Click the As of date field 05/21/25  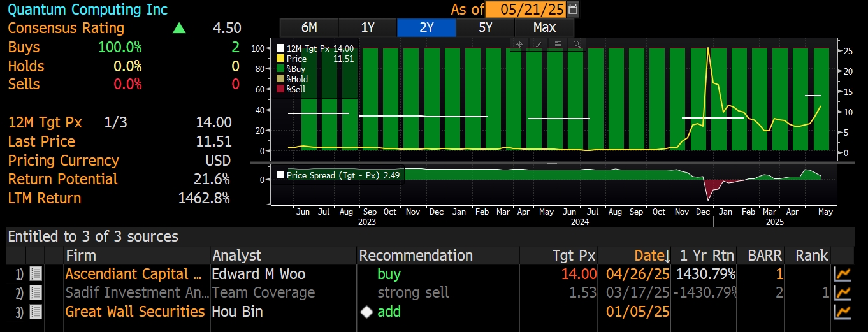526,10
